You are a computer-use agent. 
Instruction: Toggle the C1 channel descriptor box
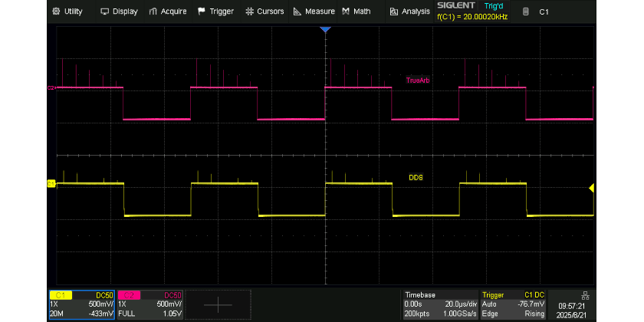pyautogui.click(x=82, y=304)
